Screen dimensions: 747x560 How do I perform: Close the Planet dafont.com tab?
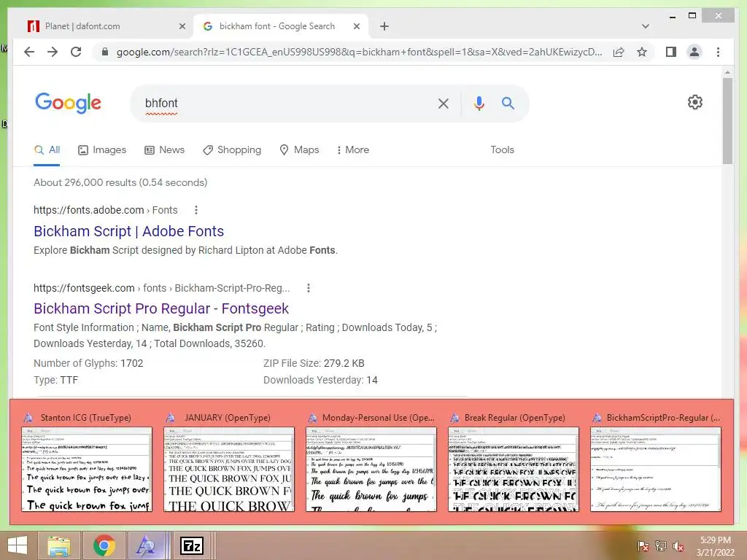pos(182,26)
